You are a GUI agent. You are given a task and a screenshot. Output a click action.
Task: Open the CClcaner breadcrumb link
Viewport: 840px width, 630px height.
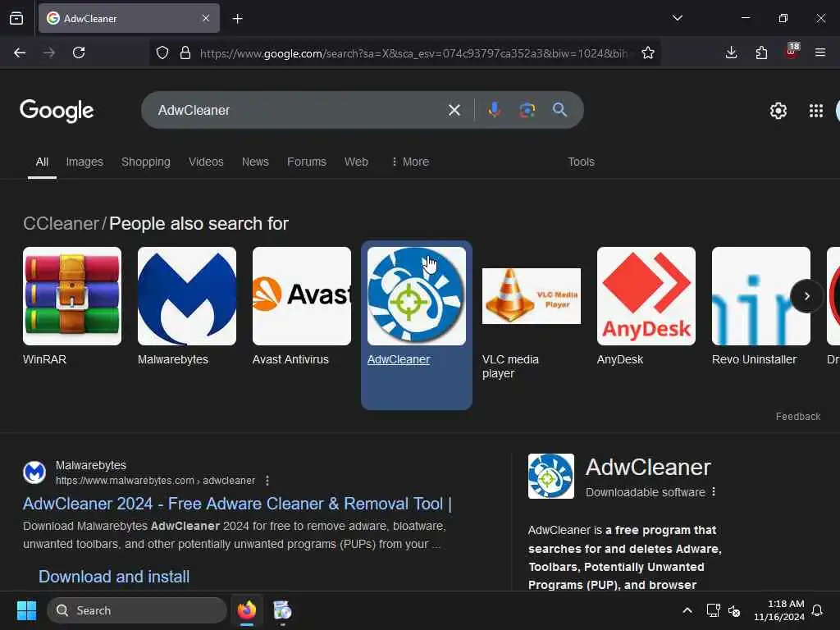pyautogui.click(x=61, y=223)
